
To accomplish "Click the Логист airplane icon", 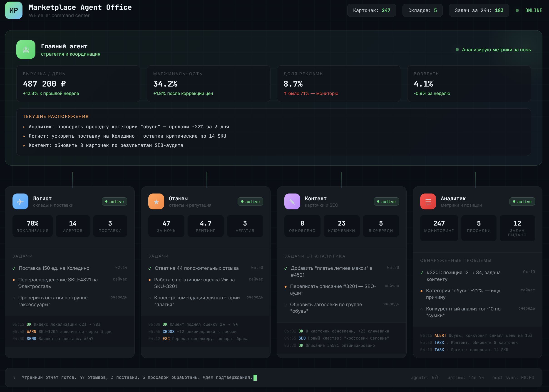I will [x=20, y=201].
